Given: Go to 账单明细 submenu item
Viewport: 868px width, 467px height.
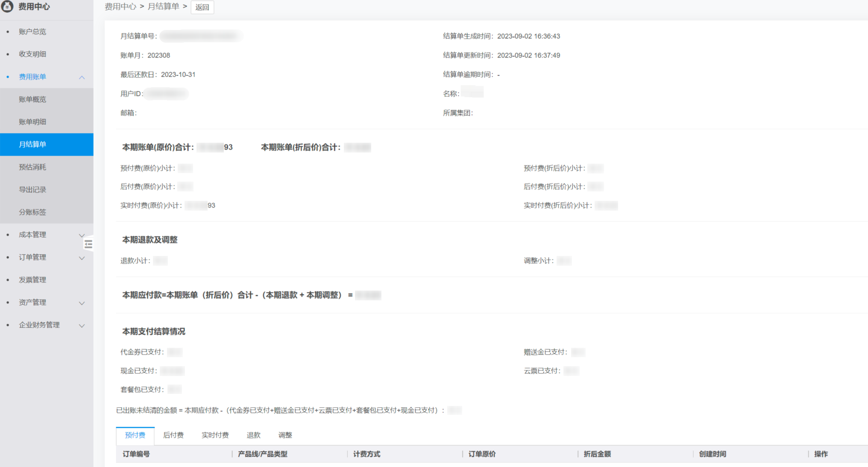Looking at the screenshot, I should (x=32, y=122).
